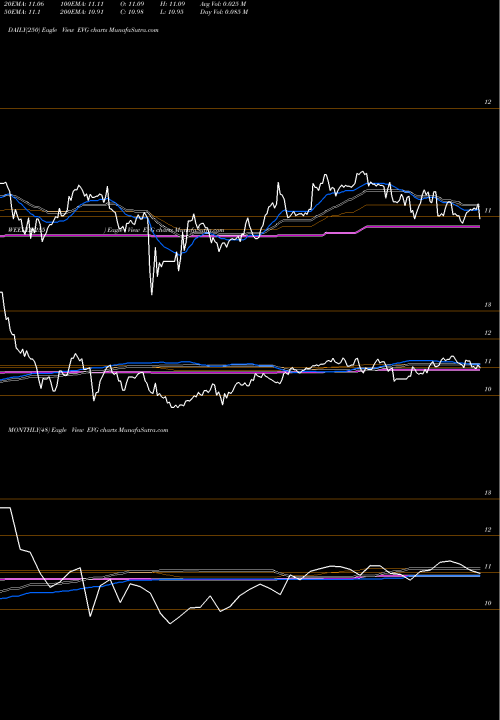Click the close price C: 10.98
Image resolution: width=500 pixels, height=720 pixels.
[132, 12]
